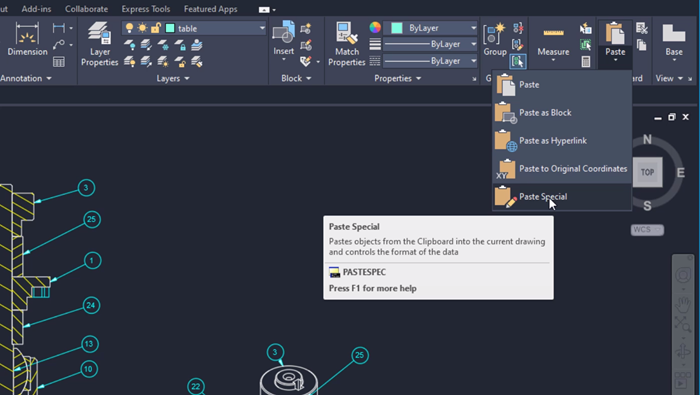Toggle the layer freeze sun icon
This screenshot has height=395, width=700.
[x=142, y=28]
